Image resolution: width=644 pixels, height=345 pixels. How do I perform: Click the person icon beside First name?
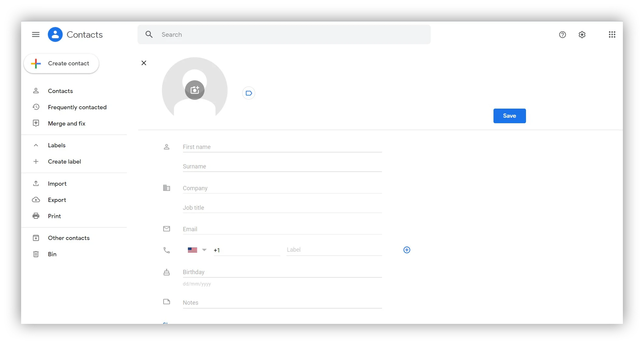[166, 147]
